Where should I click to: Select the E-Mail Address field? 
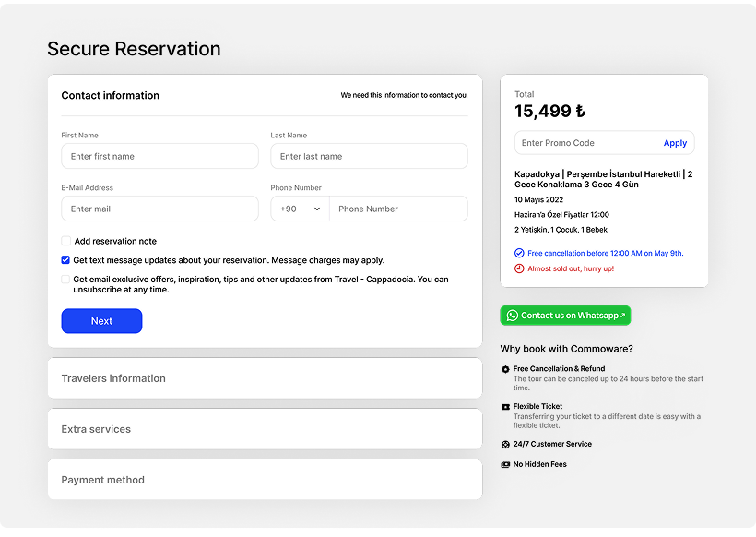[x=159, y=209]
